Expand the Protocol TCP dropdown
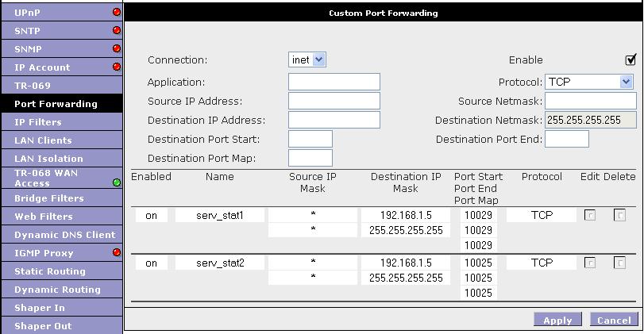The width and height of the screenshot is (644, 334). tap(588, 82)
